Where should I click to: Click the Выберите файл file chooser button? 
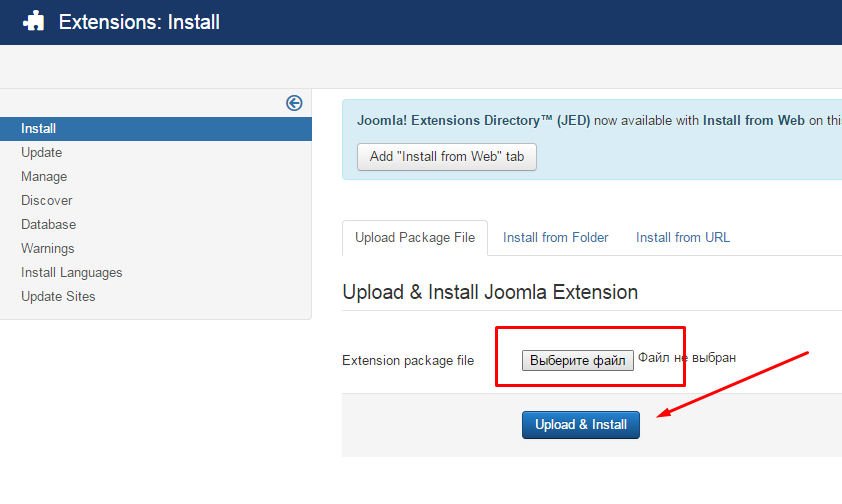click(577, 360)
